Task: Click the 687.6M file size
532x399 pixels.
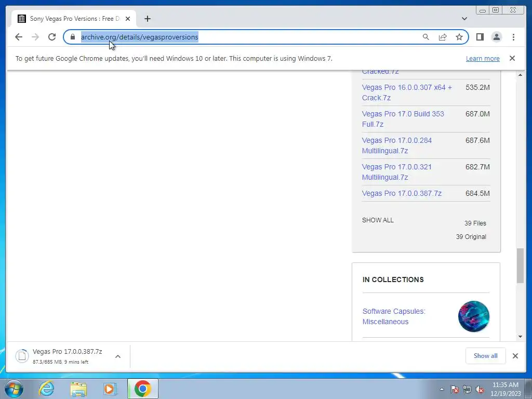Action: (477, 140)
